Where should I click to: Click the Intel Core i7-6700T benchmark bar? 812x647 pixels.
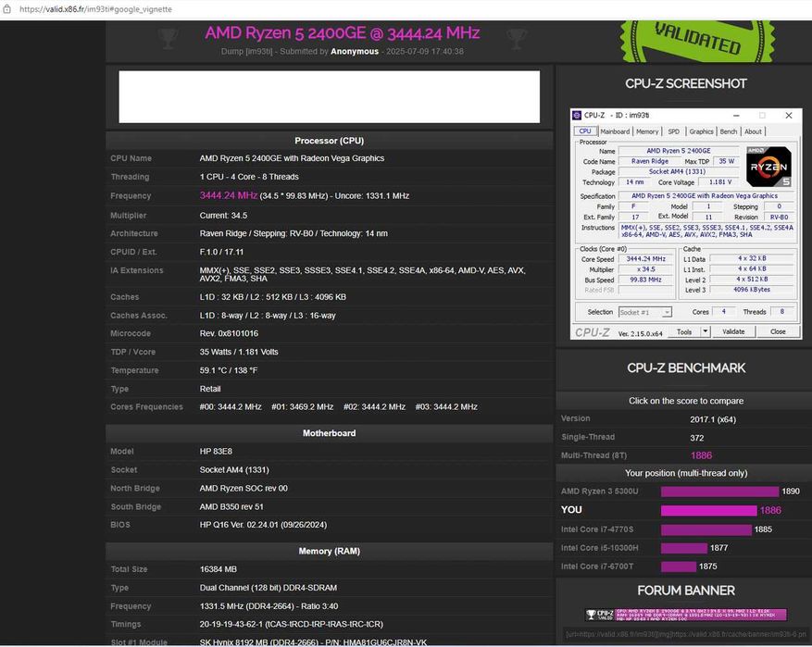coord(679,566)
